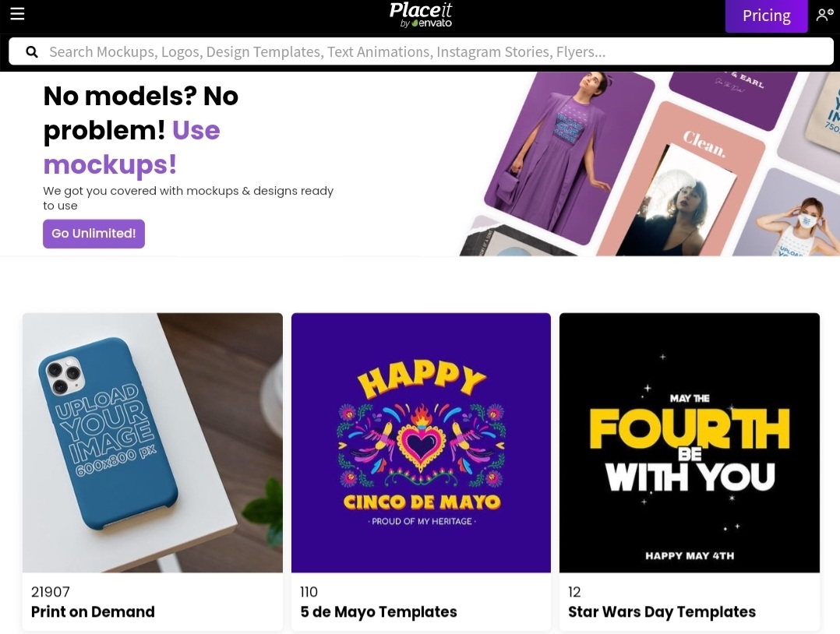Click the purple Use mockups! headline text
840x634 pixels.
[x=131, y=147]
